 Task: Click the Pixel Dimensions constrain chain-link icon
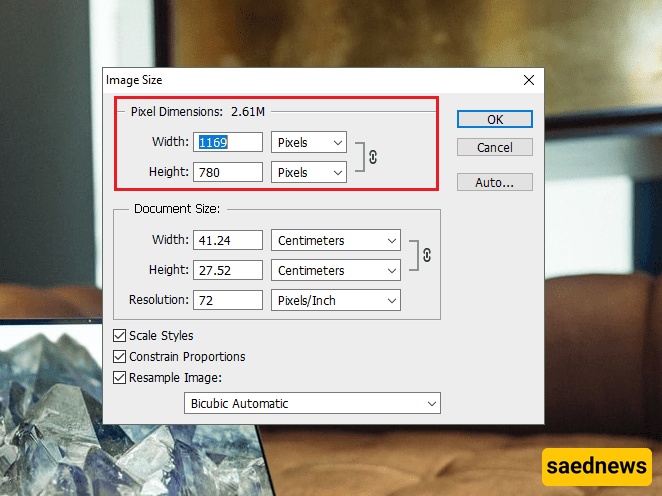pyautogui.click(x=373, y=157)
